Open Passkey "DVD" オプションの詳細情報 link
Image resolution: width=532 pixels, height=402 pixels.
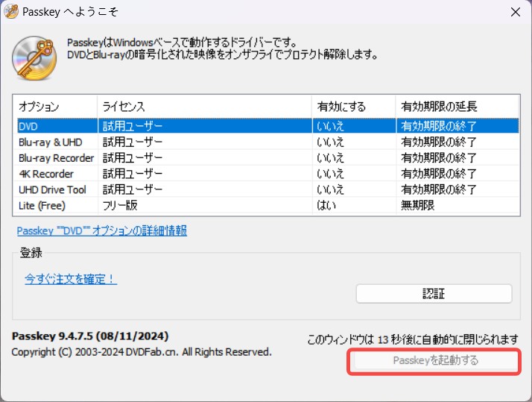point(102,231)
